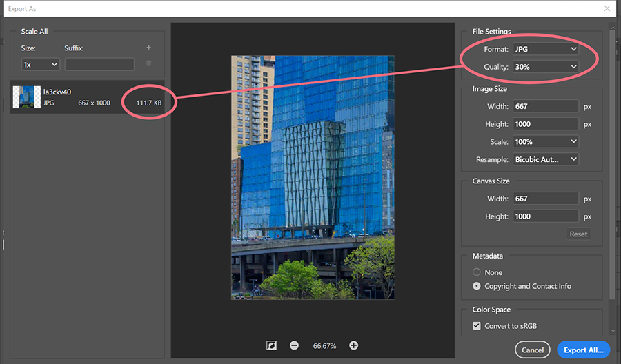Click the Suffix text field

click(99, 64)
